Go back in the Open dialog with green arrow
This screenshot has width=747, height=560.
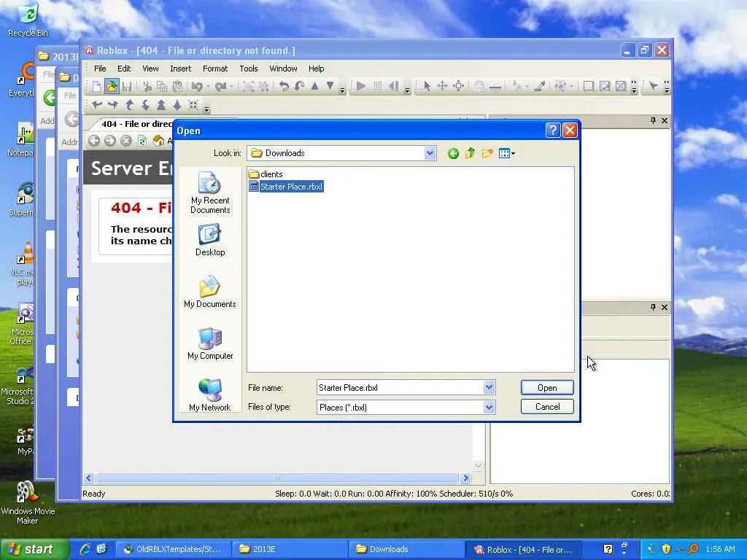pyautogui.click(x=453, y=153)
